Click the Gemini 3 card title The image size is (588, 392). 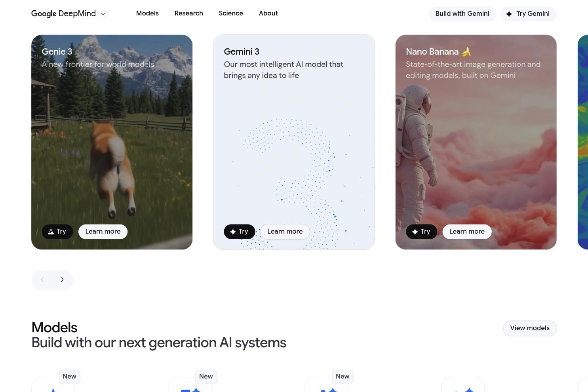tap(242, 51)
